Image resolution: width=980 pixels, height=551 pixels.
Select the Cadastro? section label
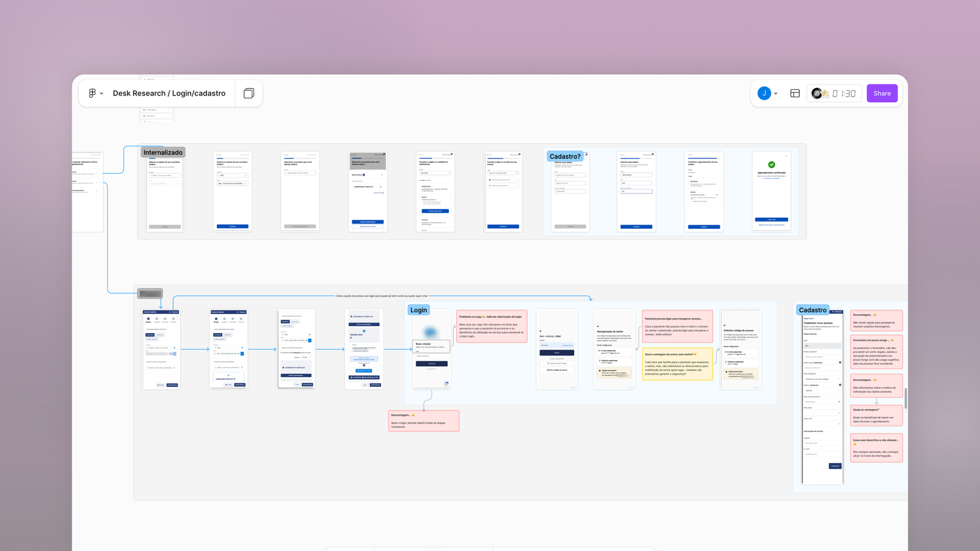[565, 156]
